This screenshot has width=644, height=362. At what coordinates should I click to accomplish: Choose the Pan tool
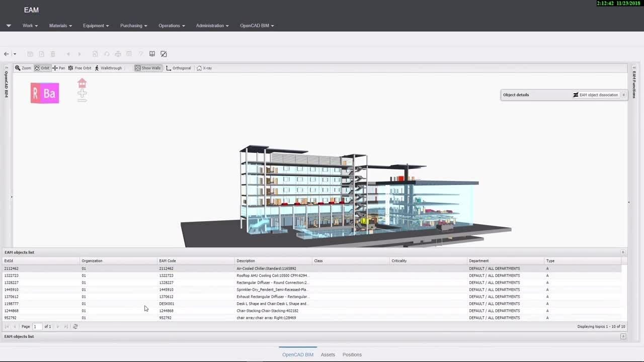click(59, 68)
